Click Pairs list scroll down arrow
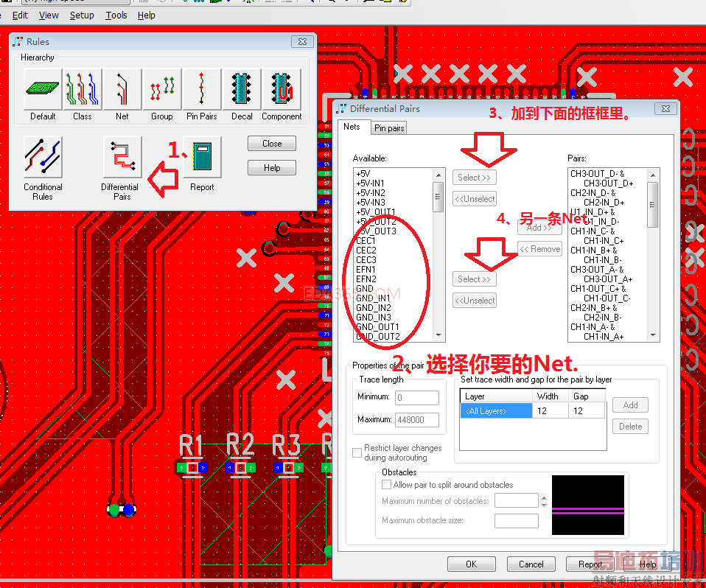 tap(653, 335)
